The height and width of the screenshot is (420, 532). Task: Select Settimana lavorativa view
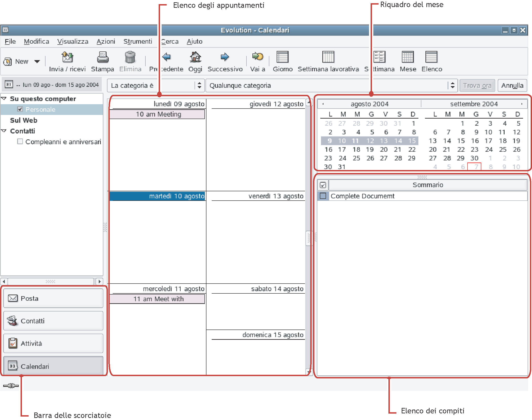[328, 57]
